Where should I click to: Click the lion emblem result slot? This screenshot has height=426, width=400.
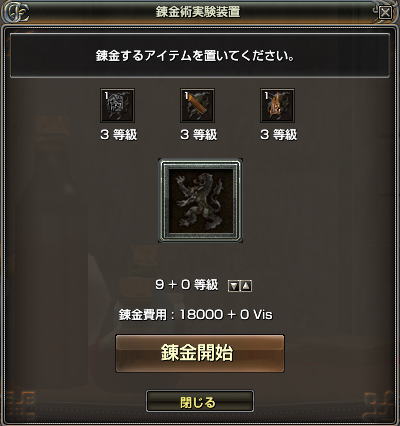200,200
